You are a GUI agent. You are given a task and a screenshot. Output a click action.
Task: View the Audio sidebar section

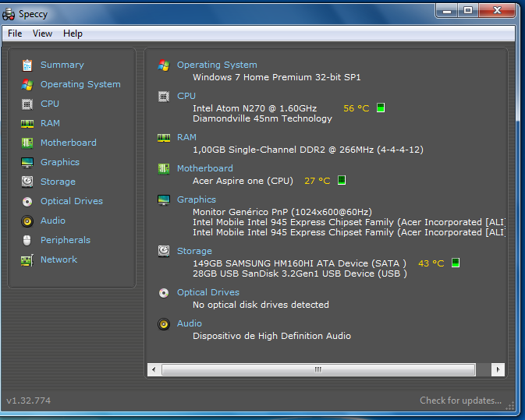[x=53, y=221]
